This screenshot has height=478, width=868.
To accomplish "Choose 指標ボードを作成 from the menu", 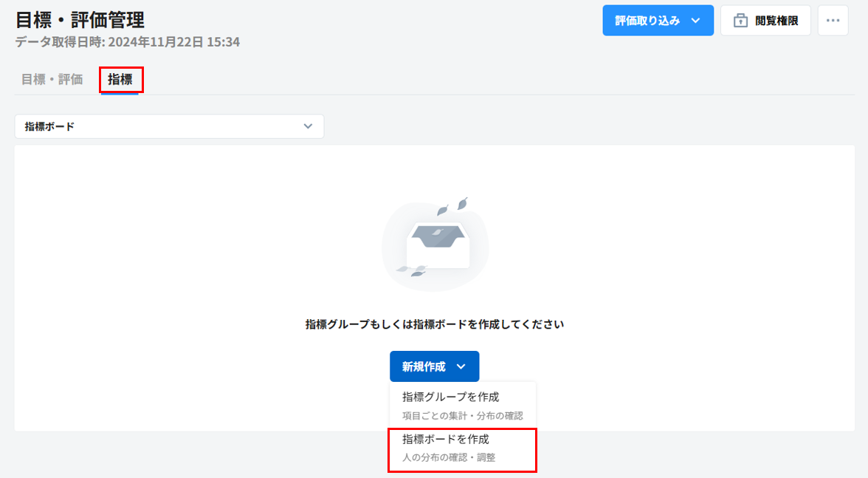I will pos(446,440).
